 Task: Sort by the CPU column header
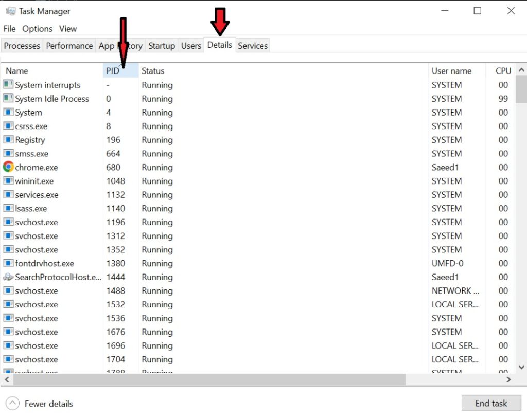(x=503, y=71)
